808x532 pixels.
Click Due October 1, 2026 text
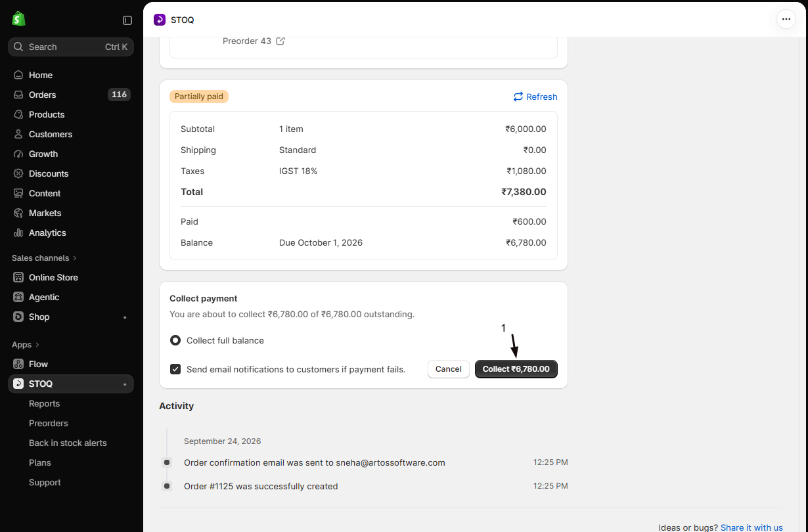(x=321, y=242)
